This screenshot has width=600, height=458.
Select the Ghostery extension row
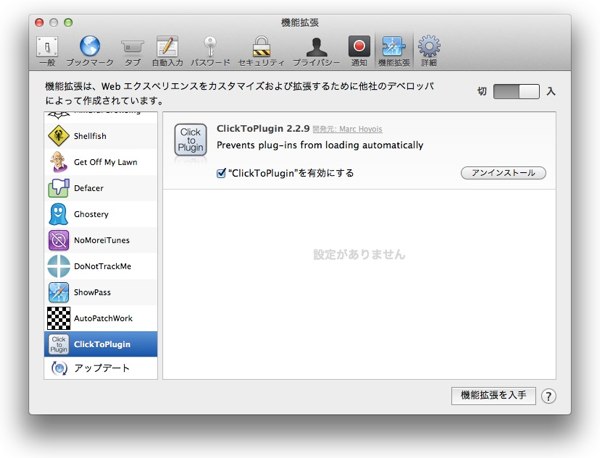point(101,214)
